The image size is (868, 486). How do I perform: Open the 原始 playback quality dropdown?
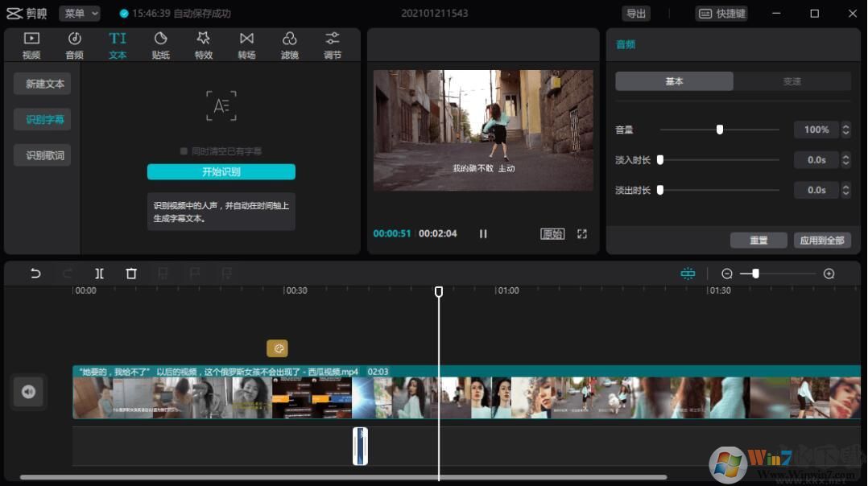pyautogui.click(x=552, y=233)
